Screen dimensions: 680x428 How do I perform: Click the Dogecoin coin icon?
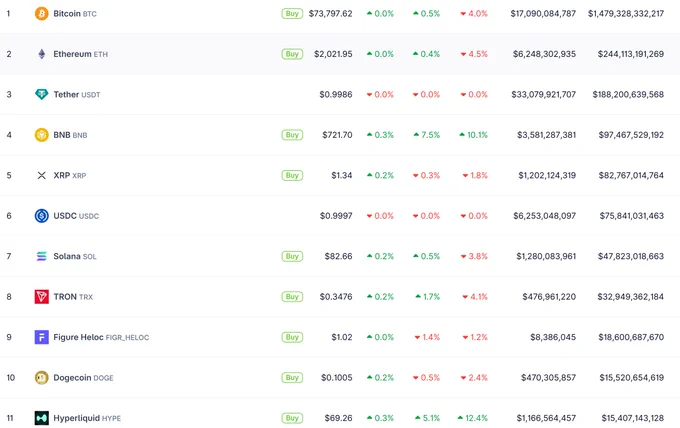[x=42, y=378]
